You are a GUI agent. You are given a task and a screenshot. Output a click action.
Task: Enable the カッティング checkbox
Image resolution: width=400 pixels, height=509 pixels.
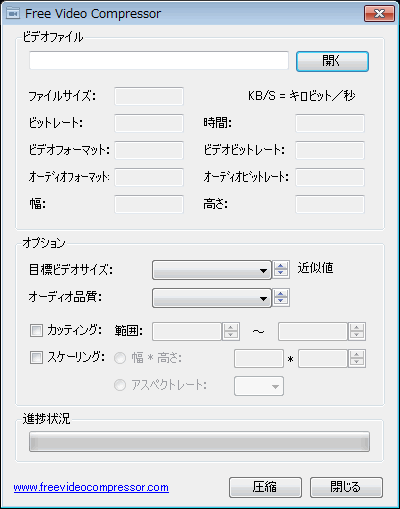pos(36,331)
